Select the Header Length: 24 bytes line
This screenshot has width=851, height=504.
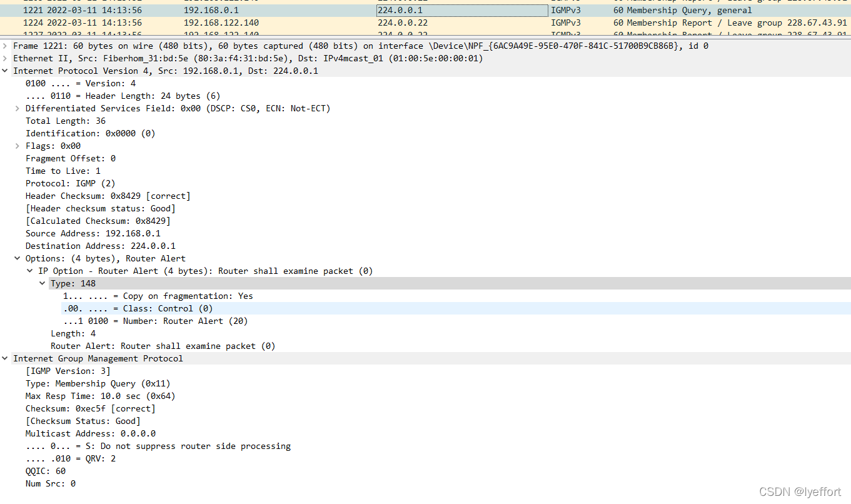pos(123,96)
